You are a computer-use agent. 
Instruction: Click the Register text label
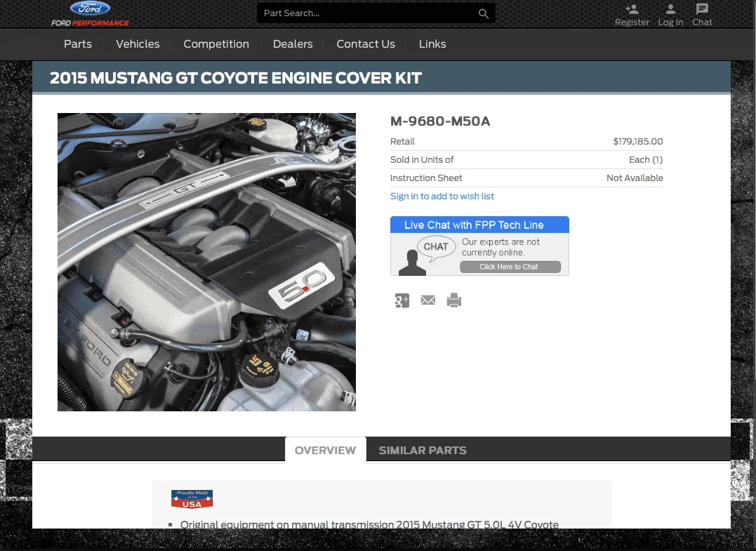coord(632,22)
